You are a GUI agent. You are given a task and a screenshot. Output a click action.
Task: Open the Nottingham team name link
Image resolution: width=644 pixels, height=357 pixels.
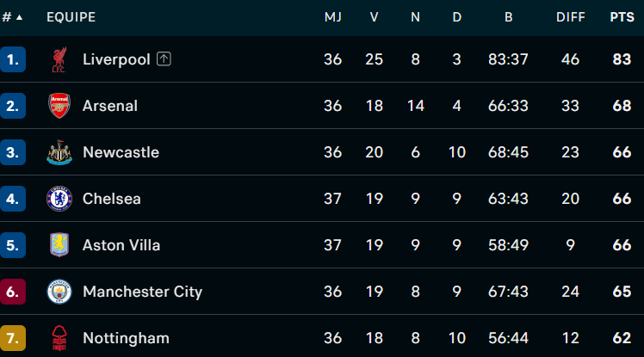pos(126,338)
